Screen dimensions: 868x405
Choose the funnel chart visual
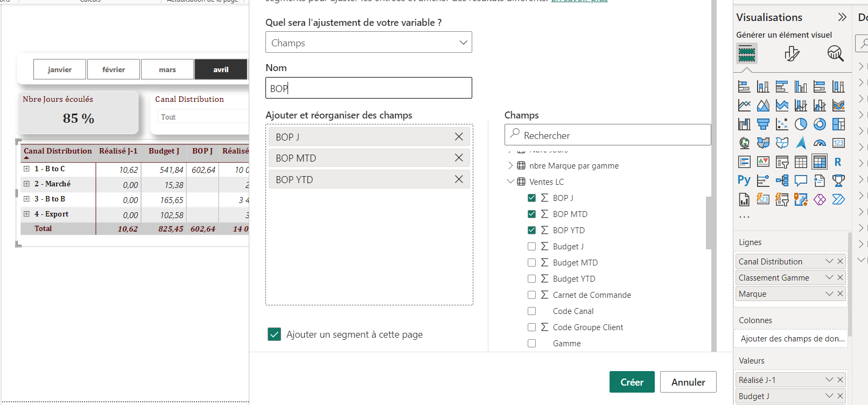763,124
